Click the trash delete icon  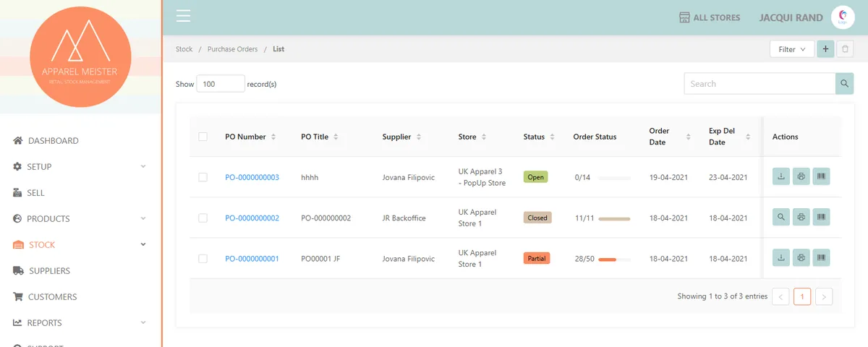tap(846, 49)
